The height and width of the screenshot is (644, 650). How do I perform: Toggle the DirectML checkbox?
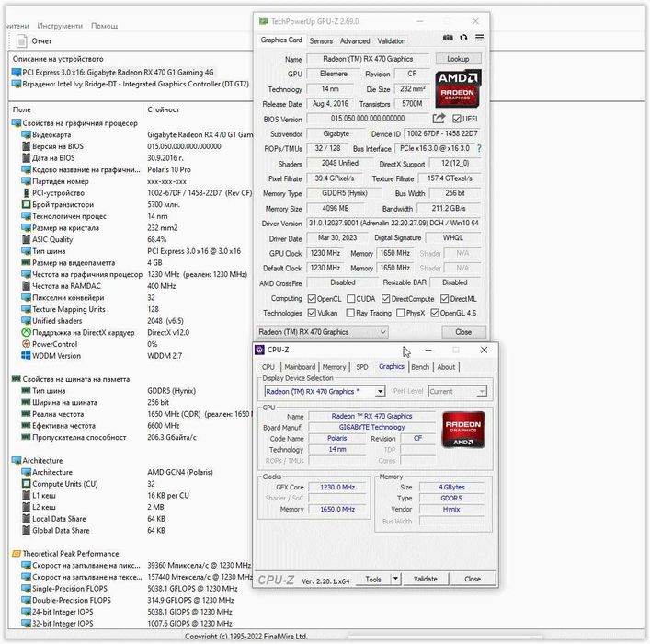click(445, 299)
